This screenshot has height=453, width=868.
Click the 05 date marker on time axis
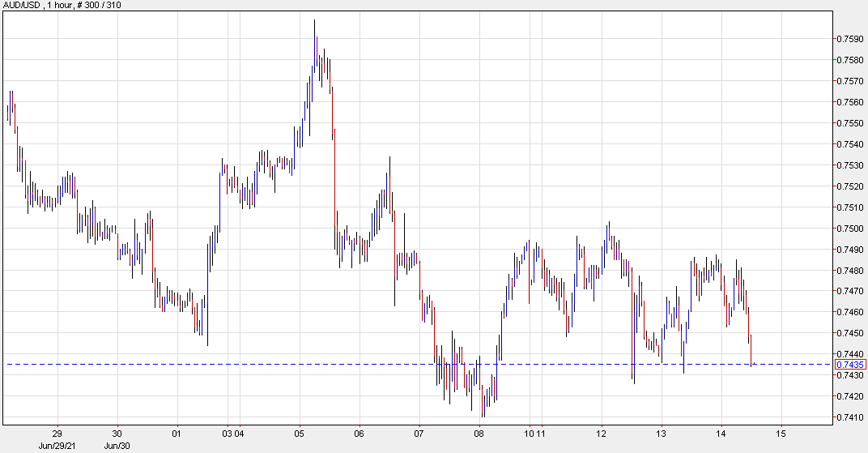tap(300, 433)
